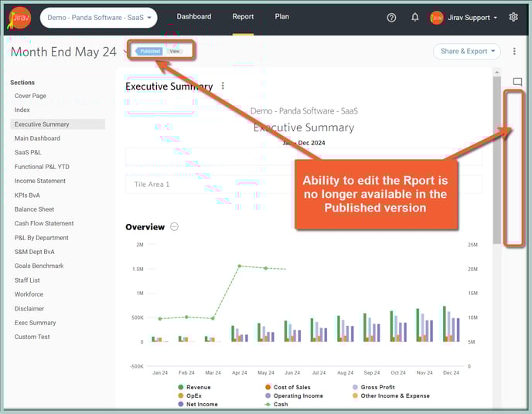
Task: Open the Cover Page section
Action: coord(30,96)
